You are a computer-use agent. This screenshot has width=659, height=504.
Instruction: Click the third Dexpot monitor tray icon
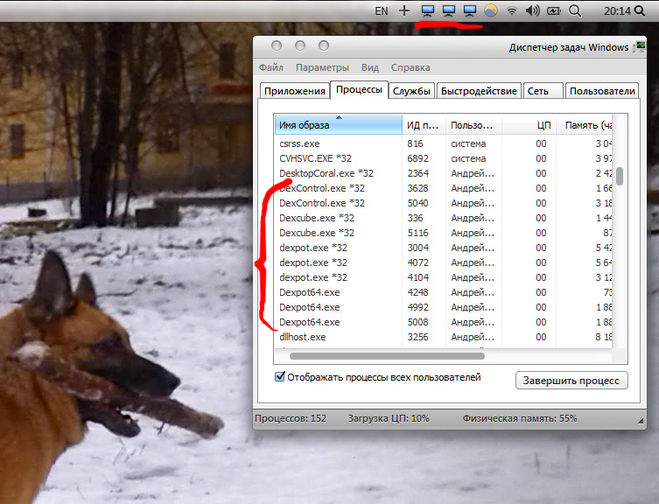click(469, 11)
